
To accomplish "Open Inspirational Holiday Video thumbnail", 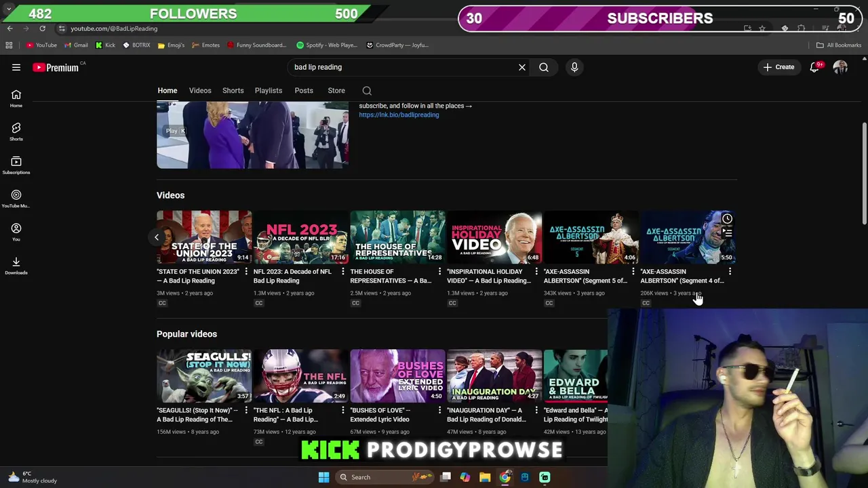I will pos(494,237).
